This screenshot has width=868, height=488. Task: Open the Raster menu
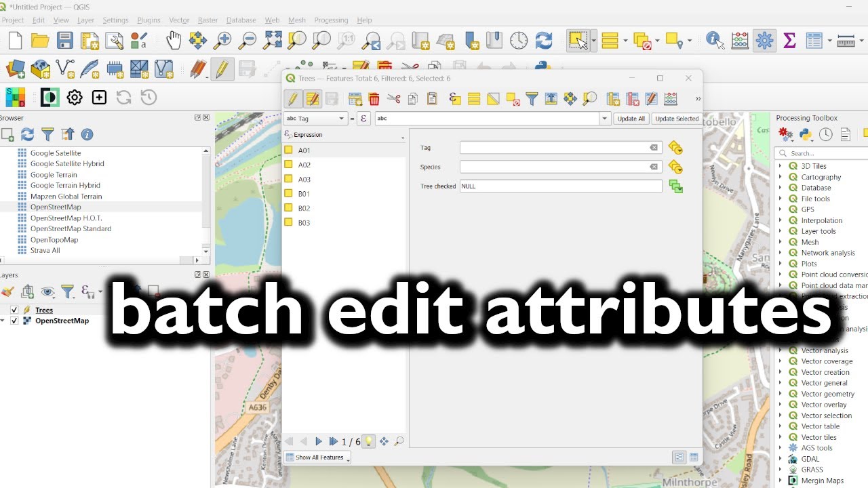[208, 20]
